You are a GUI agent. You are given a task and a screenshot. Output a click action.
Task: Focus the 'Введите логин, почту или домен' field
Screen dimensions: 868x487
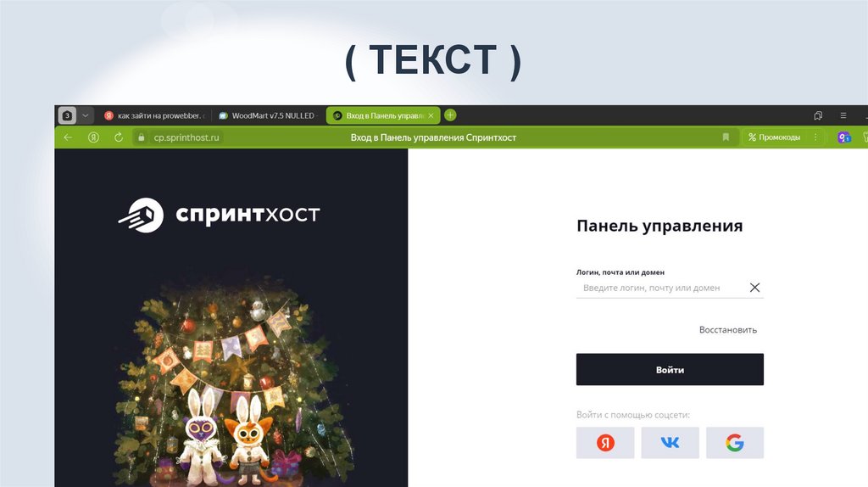point(661,288)
